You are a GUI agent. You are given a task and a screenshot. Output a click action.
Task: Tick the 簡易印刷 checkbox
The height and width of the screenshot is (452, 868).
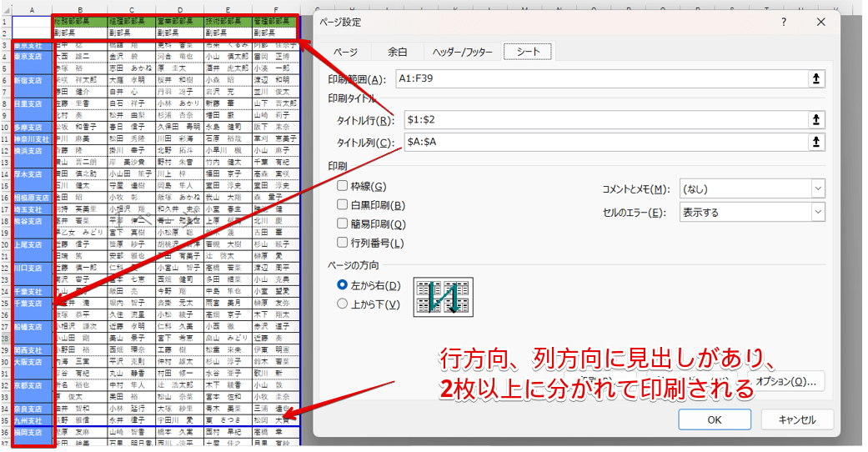point(342,224)
